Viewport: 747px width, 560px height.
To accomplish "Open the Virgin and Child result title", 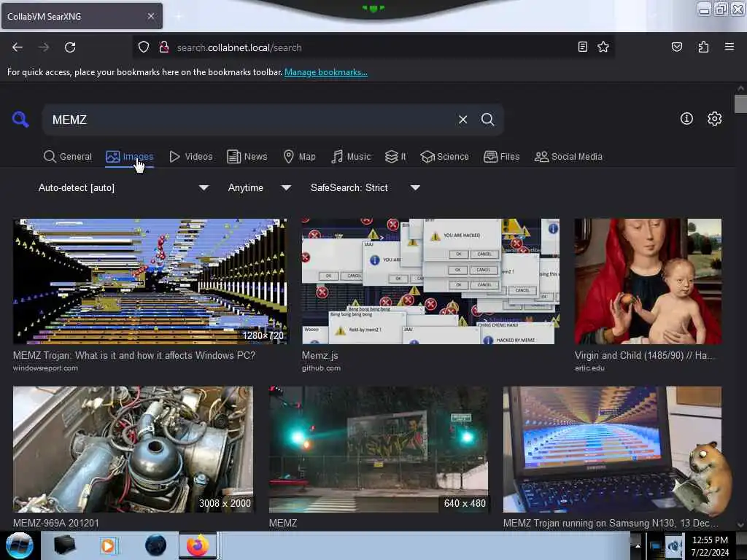I will (645, 356).
